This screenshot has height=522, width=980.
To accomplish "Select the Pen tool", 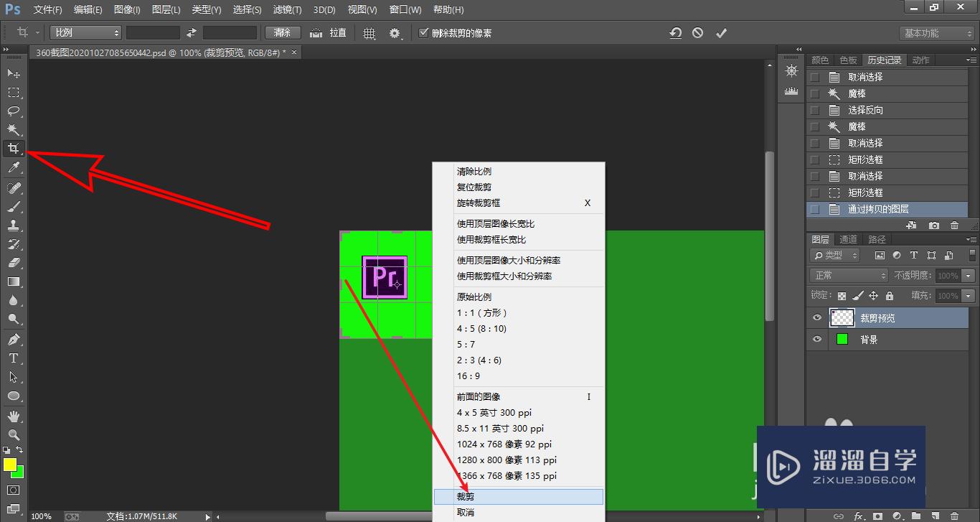I will (x=14, y=339).
